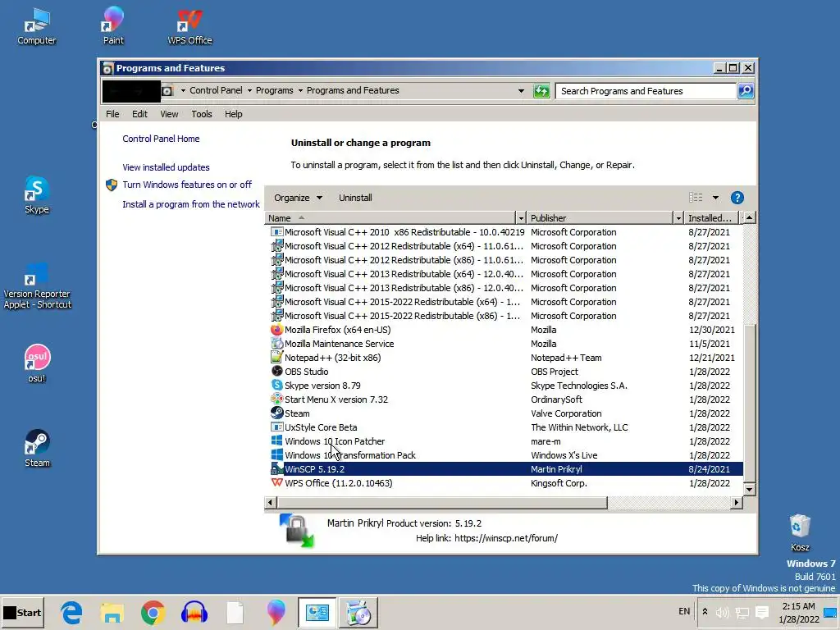Expand the view options dropdown arrow
Viewport: 840px width, 630px height.
715,198
